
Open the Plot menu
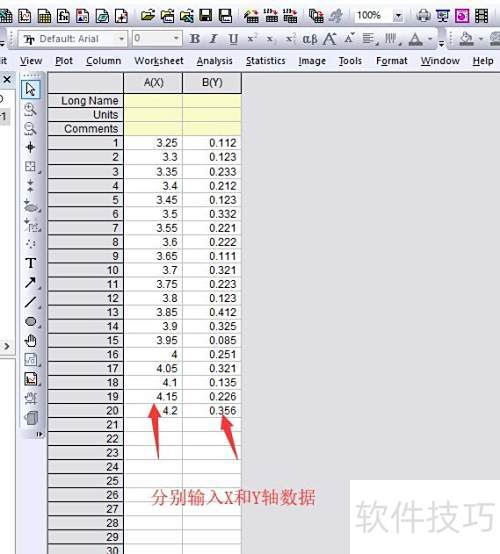tap(64, 61)
